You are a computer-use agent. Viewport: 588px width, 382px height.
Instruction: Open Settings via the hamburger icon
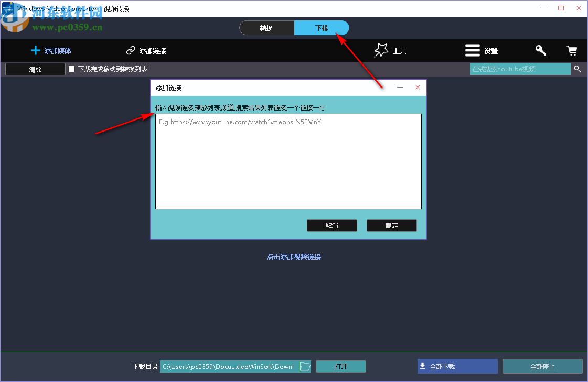coord(472,50)
